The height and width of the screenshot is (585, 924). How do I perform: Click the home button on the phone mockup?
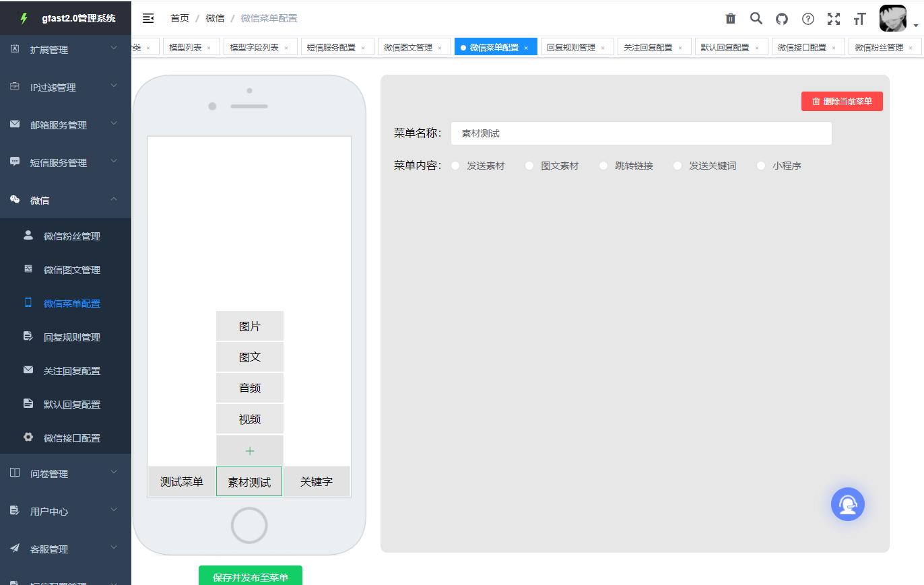tap(249, 525)
